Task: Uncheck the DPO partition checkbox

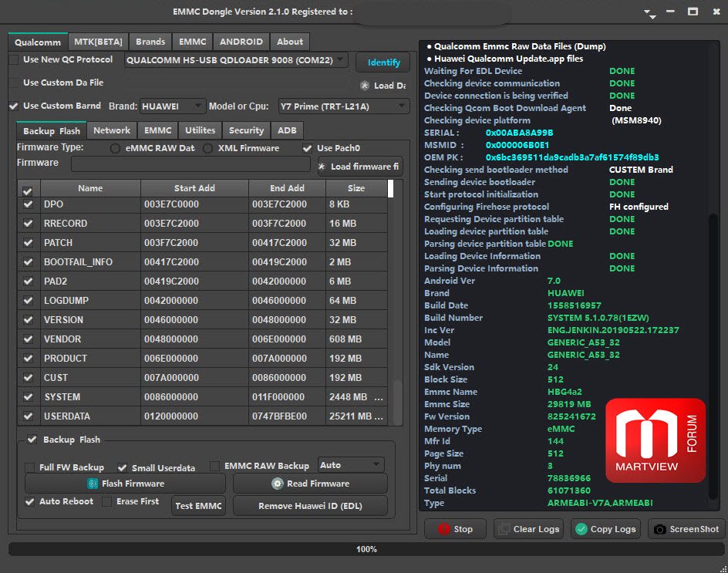Action: 29,204
